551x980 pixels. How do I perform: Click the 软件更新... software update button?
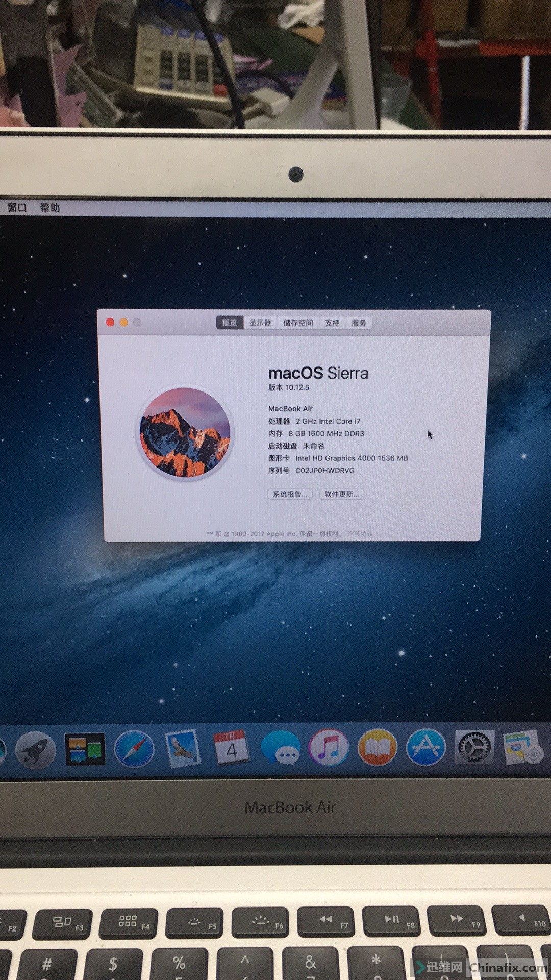pyautogui.click(x=342, y=494)
